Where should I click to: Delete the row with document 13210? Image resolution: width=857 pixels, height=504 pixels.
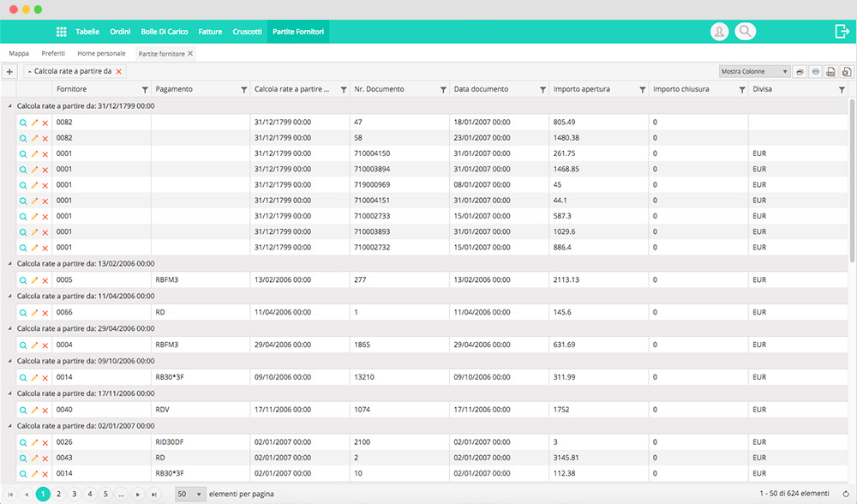[45, 378]
